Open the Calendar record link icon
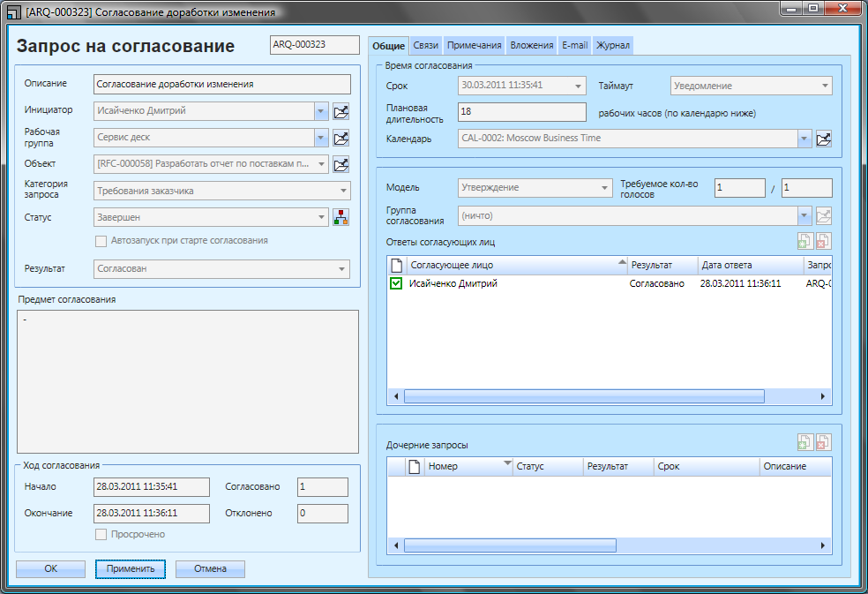 [x=824, y=139]
